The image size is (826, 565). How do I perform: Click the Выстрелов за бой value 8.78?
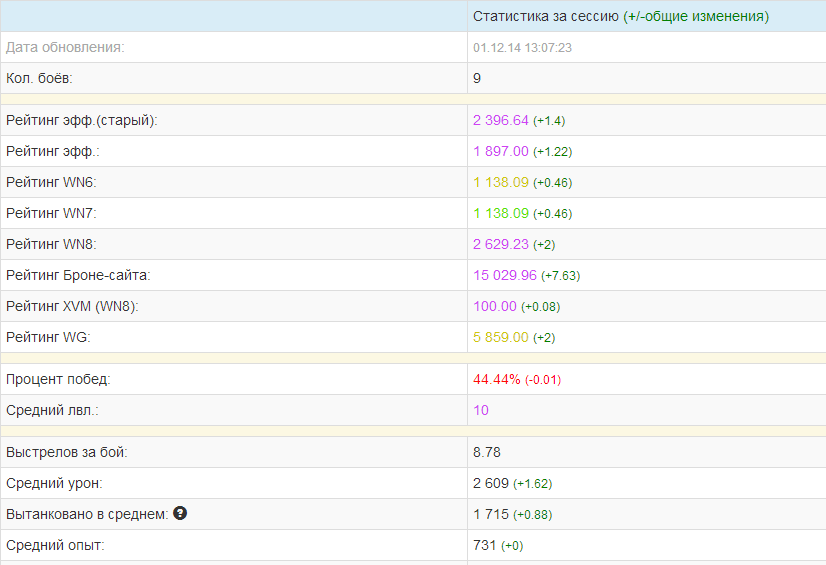pyautogui.click(x=486, y=452)
